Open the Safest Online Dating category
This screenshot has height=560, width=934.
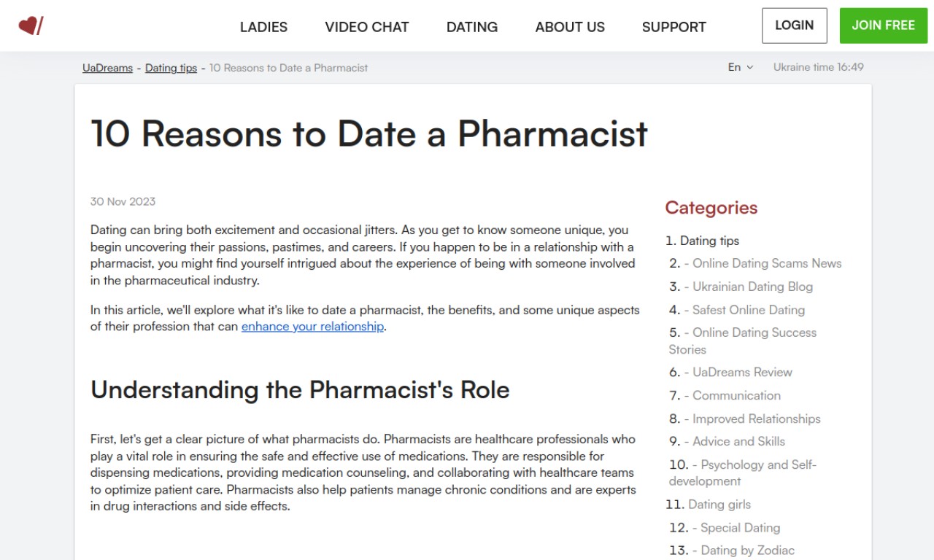tap(749, 310)
